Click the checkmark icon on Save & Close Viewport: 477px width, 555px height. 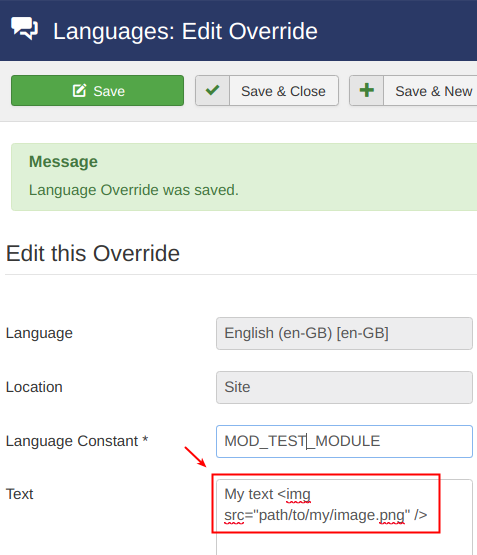[212, 90]
